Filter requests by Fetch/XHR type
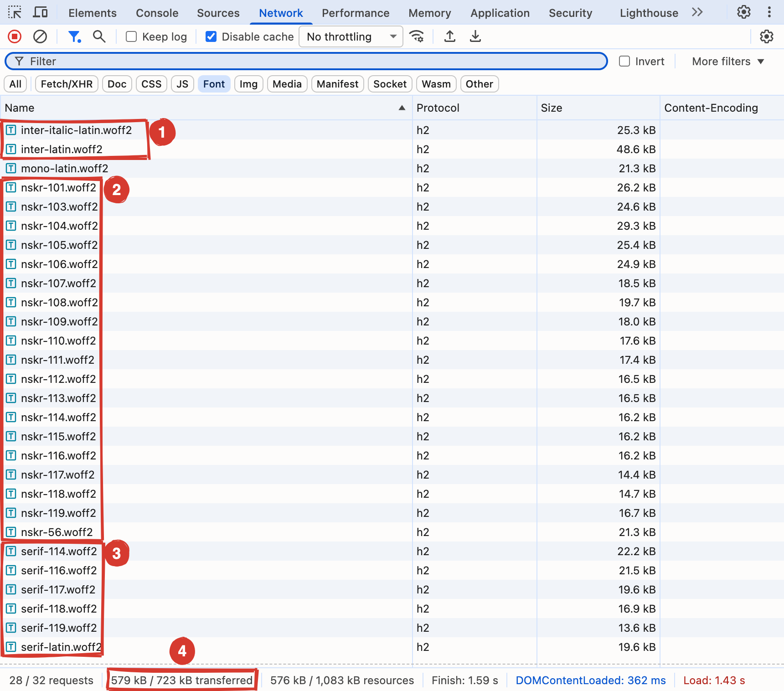The image size is (784, 691). pos(67,84)
